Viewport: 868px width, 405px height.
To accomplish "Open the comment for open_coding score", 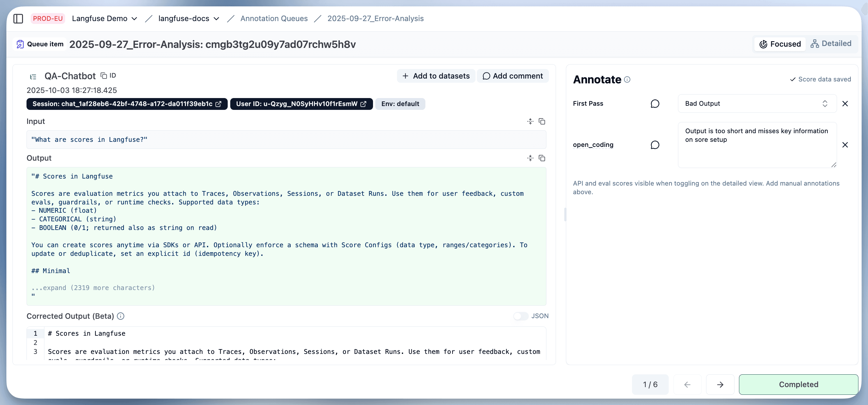I will point(655,145).
